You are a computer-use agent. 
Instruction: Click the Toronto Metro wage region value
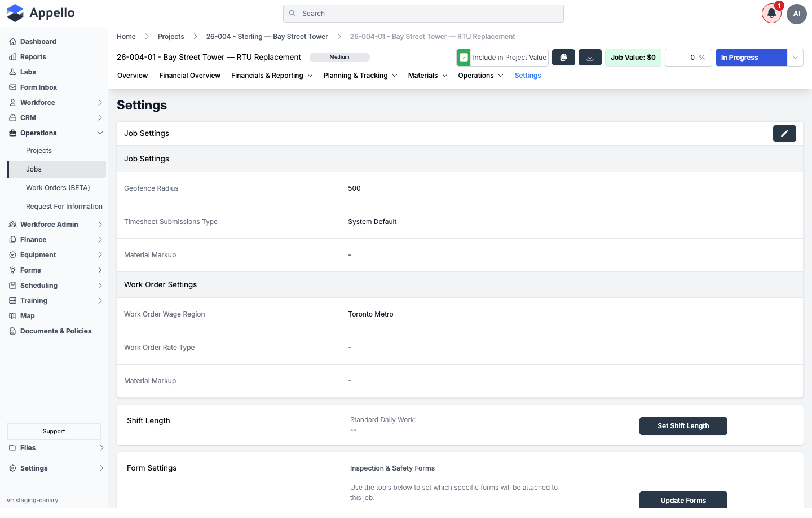370,314
